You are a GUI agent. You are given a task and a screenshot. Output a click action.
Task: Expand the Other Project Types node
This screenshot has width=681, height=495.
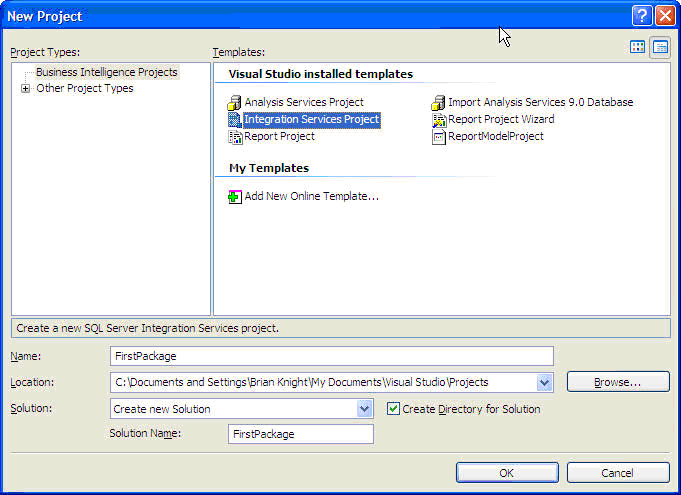click(25, 88)
